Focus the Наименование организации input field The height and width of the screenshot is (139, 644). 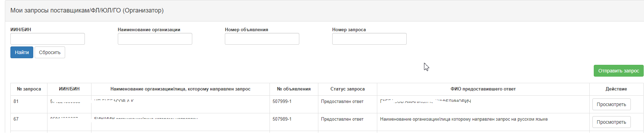155,39
